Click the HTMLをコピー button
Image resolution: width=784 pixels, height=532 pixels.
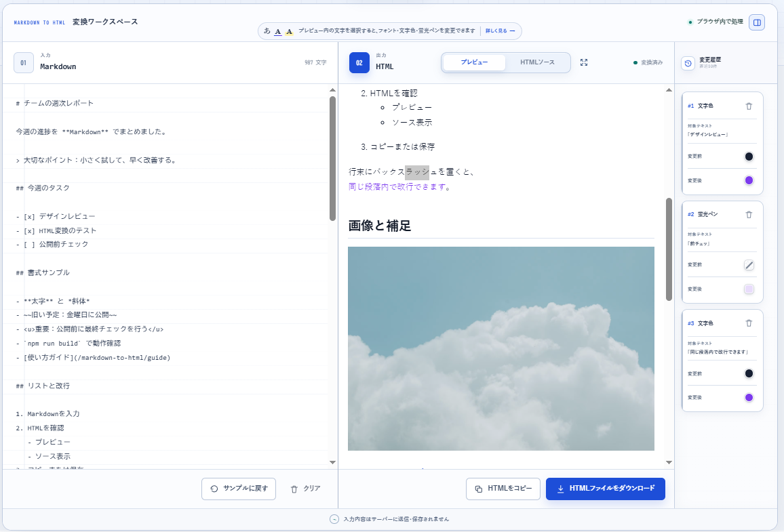503,489
